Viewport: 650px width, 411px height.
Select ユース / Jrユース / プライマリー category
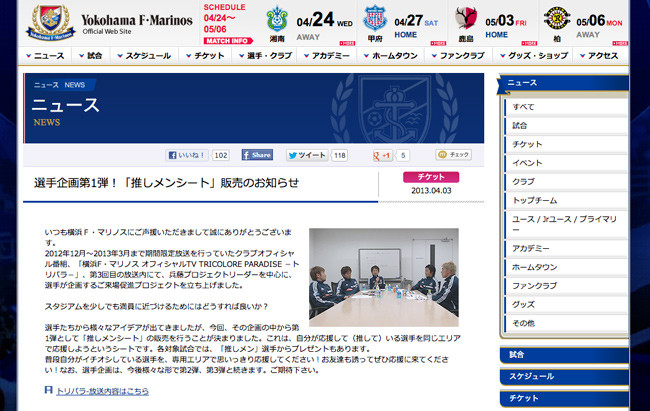566,224
